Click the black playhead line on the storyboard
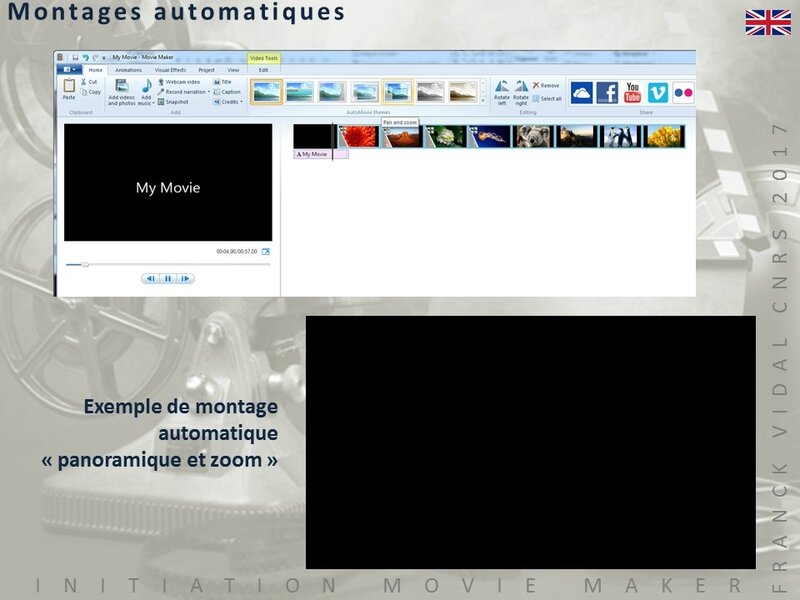 333,141
